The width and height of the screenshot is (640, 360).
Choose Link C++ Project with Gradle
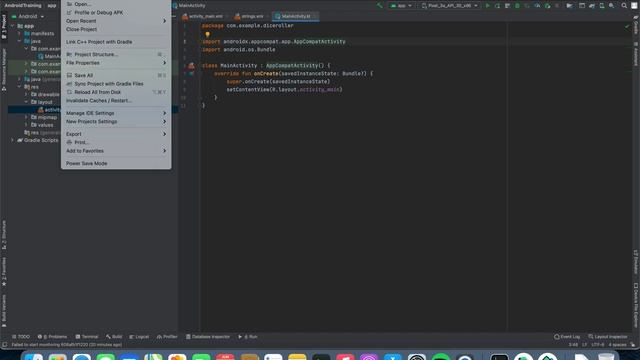pyautogui.click(x=116, y=42)
